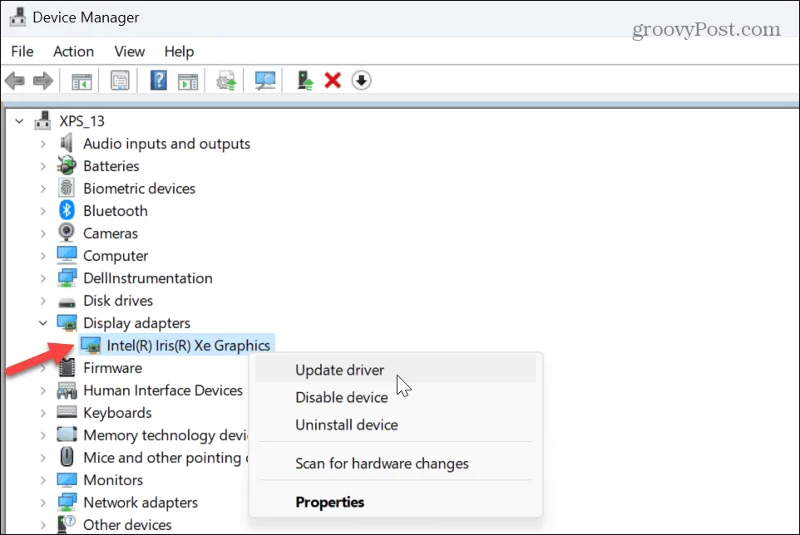800x535 pixels.
Task: Collapse the XPS_13 root node
Action: (x=19, y=121)
